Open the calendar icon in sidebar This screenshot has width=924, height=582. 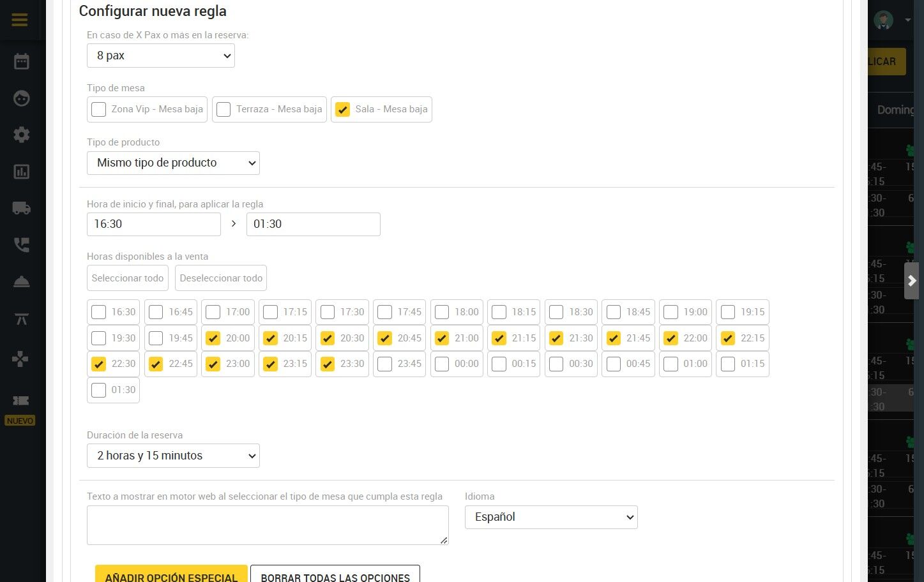pos(22,62)
